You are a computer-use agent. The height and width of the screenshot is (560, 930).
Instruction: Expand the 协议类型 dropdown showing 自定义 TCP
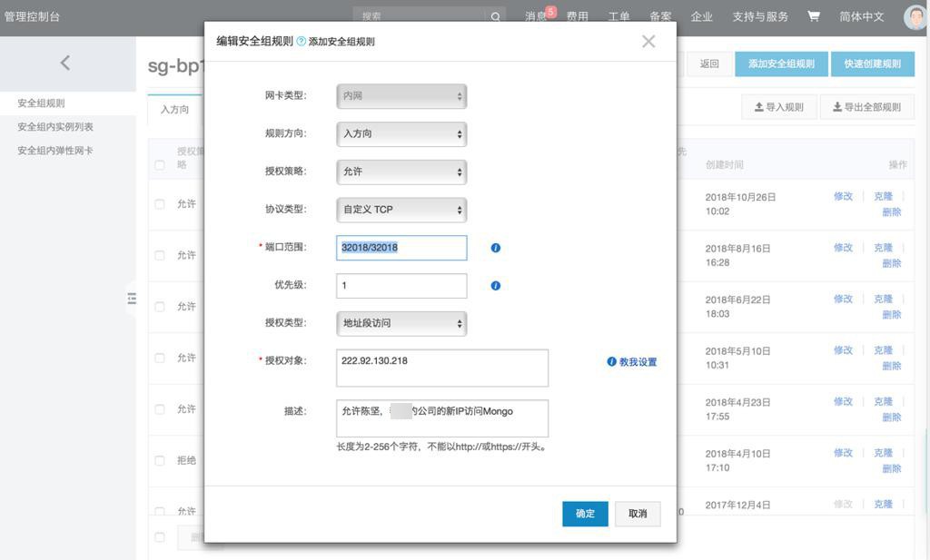pyautogui.click(x=401, y=210)
